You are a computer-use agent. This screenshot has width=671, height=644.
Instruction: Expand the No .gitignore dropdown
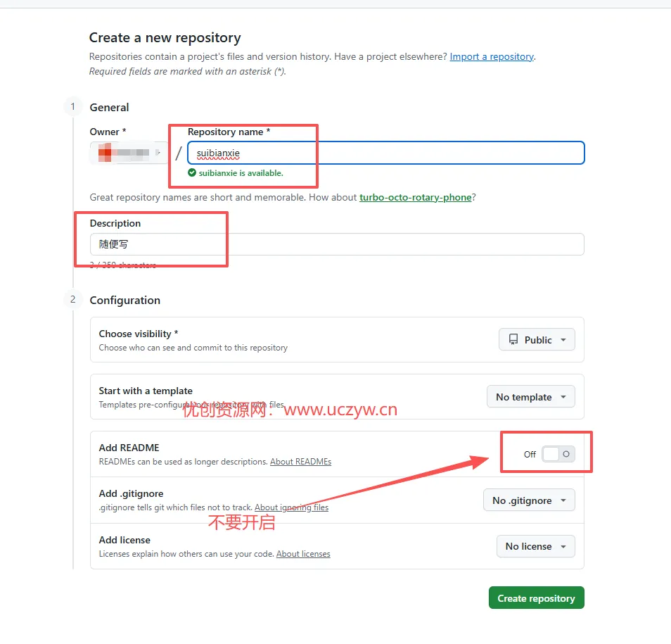pyautogui.click(x=529, y=500)
